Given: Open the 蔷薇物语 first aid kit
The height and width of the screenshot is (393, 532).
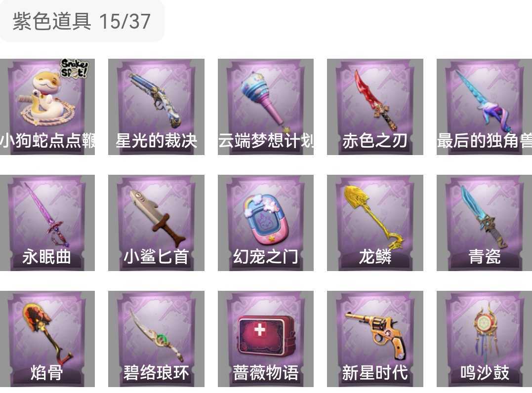Looking at the screenshot, I should (266, 339).
